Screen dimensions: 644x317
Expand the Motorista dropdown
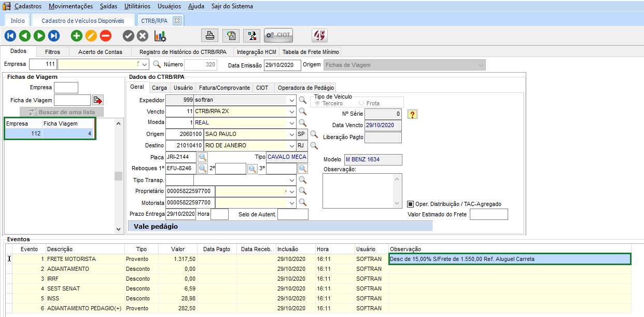coord(292,203)
